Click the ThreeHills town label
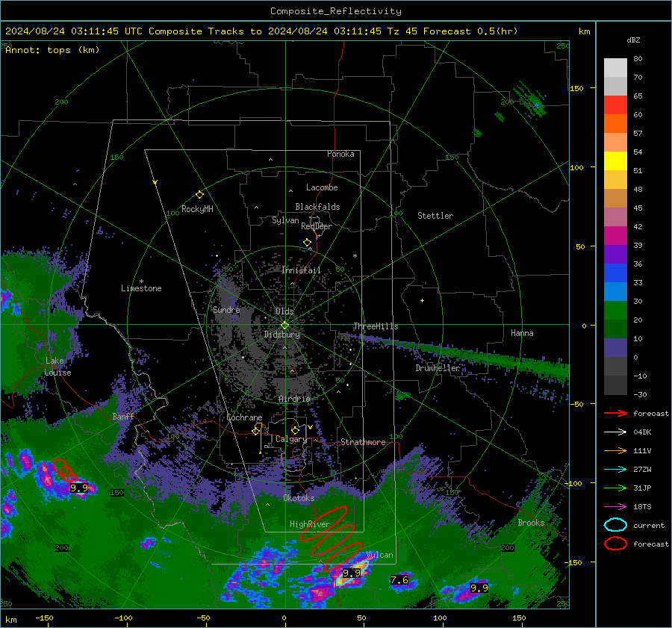672x628 pixels. [376, 326]
